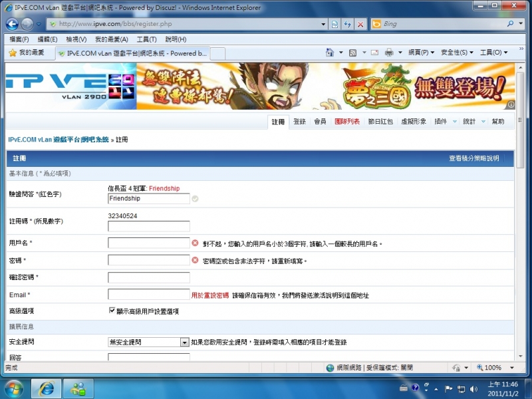Click the protected mode globe icon in the status bar
The width and height of the screenshot is (532, 399).
pyautogui.click(x=331, y=367)
